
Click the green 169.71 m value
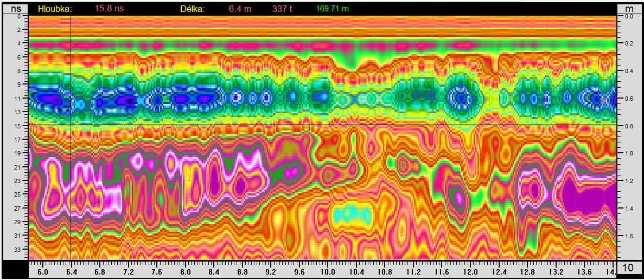332,9
